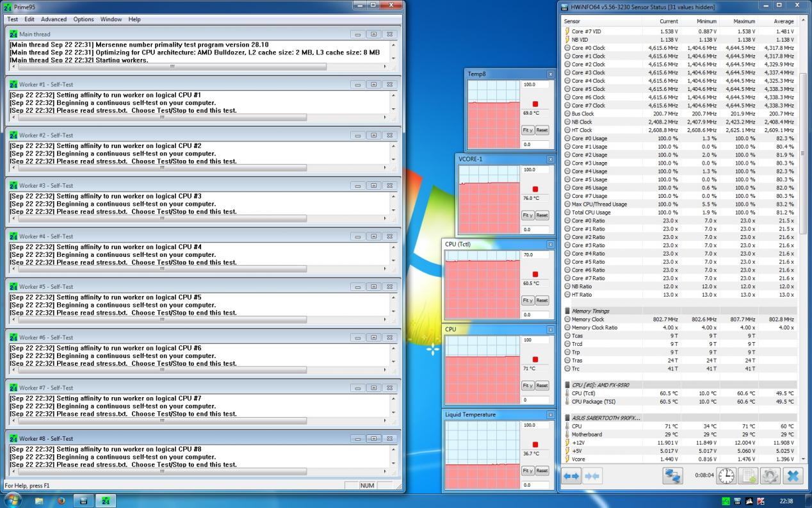Viewport: 812px width, 508px height.
Task: Open the Window menu in Prime95
Action: click(111, 19)
